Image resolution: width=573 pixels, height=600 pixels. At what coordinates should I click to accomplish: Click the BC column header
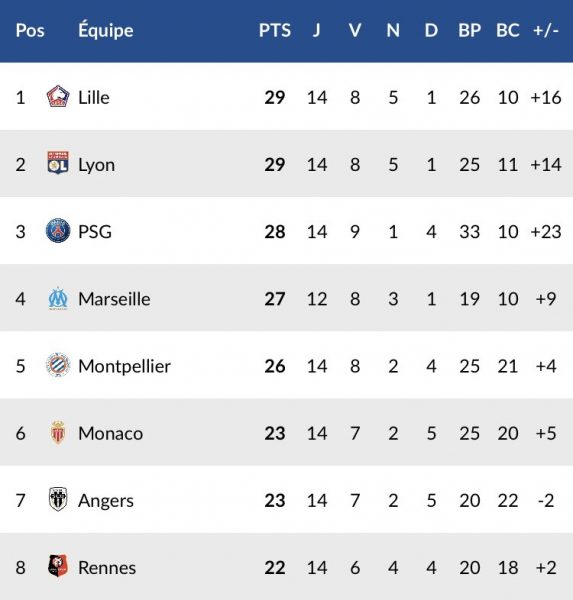[x=508, y=30]
